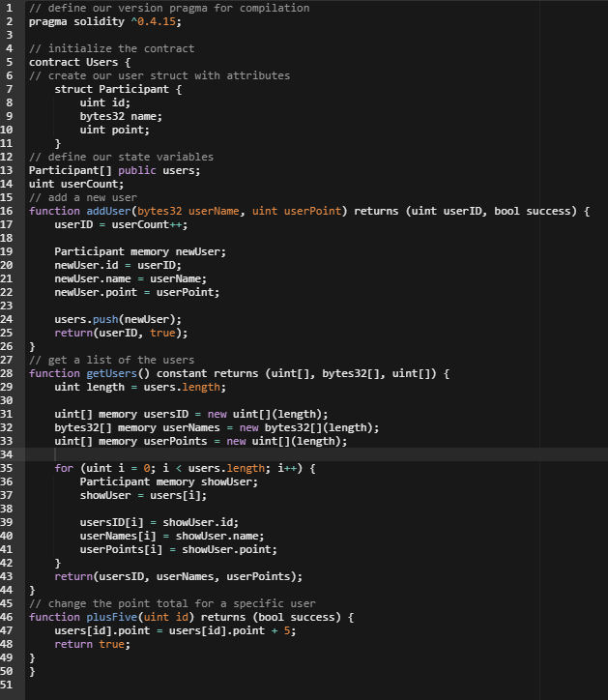The width and height of the screenshot is (608, 700).
Task: Click 'newUser.point = userPoint;' line
Action: [137, 292]
